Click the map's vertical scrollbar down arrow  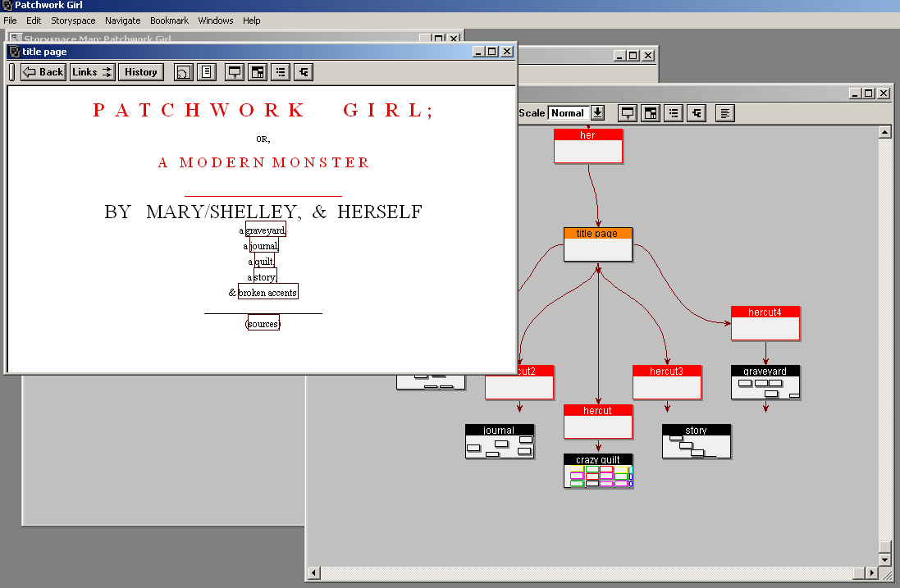885,559
